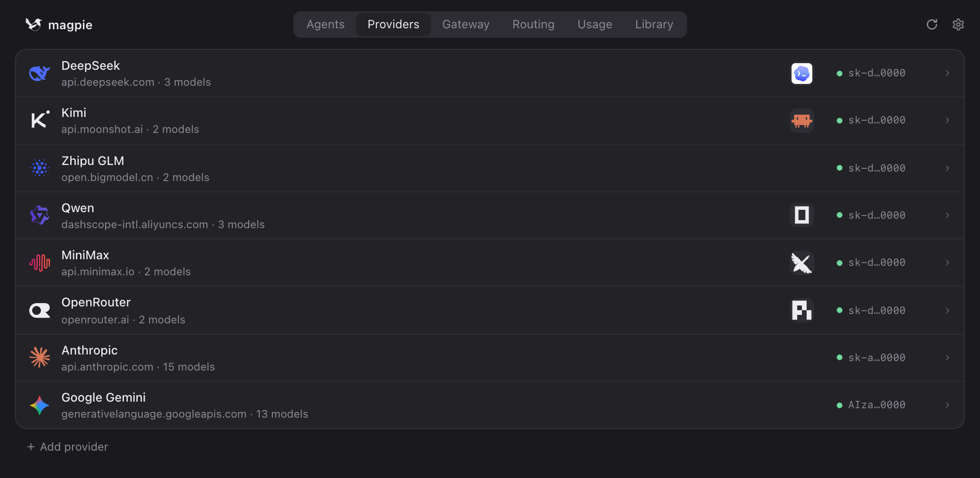This screenshot has height=478, width=980.
Task: Click the Kimi provider name
Action: 74,113
